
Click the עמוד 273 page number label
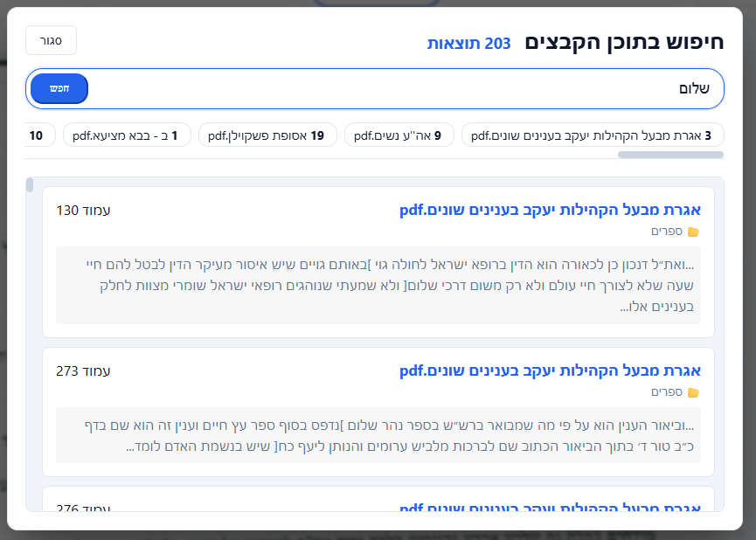84,370
